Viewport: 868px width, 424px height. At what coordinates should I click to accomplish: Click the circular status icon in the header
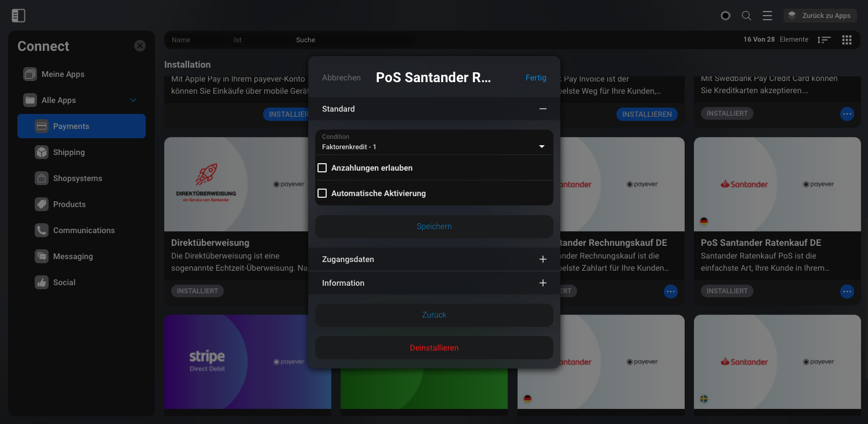pos(726,16)
